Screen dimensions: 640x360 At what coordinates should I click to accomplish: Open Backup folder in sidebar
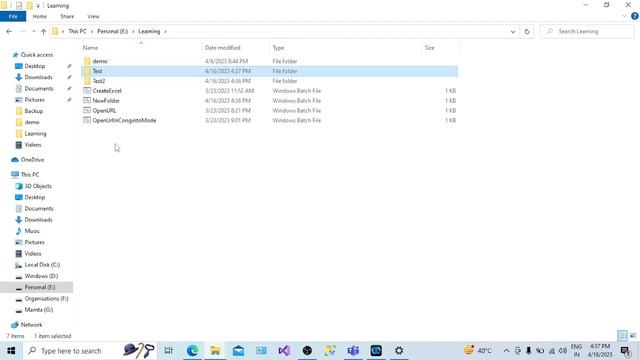click(33, 111)
